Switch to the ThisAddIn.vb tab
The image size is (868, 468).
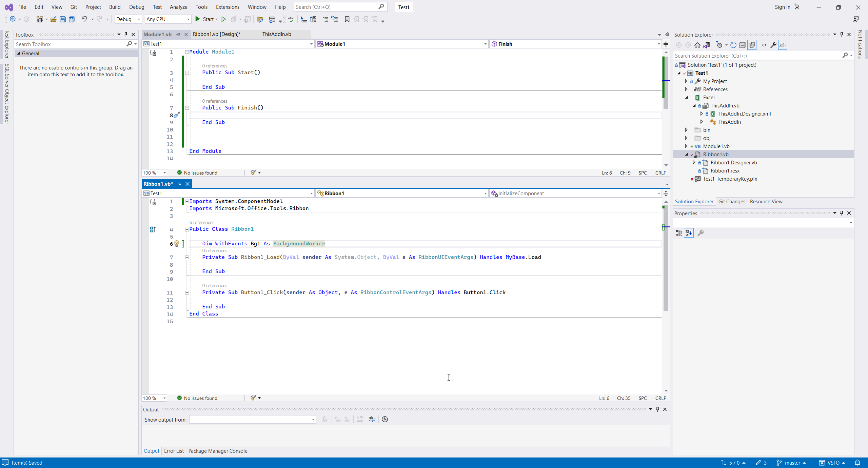pyautogui.click(x=276, y=34)
